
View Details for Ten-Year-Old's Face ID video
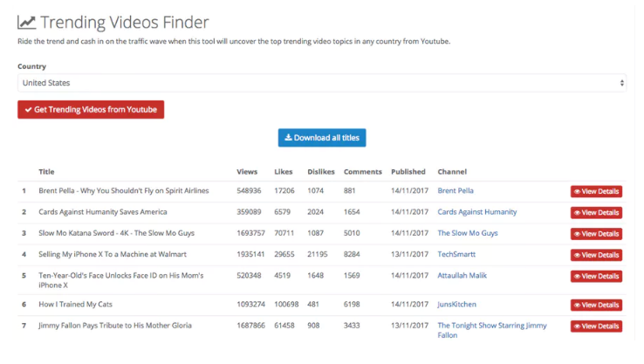tap(596, 277)
